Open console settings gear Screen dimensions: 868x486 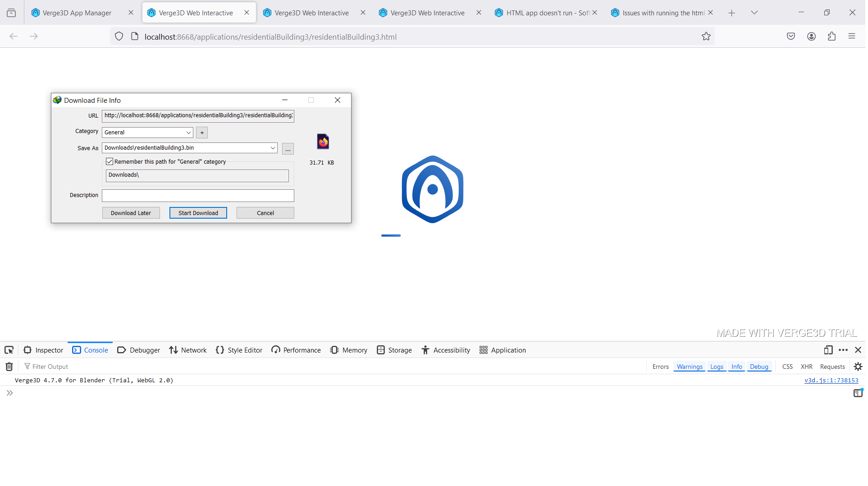pos(858,367)
